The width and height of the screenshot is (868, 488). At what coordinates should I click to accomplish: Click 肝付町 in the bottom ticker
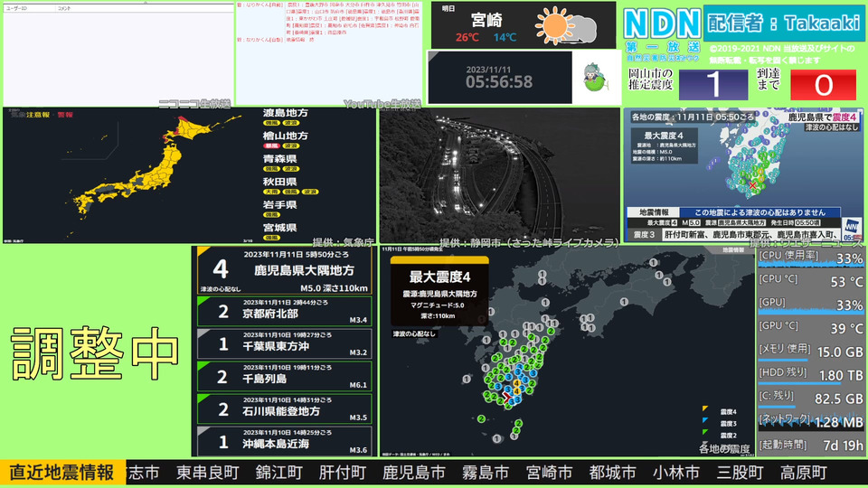343,473
